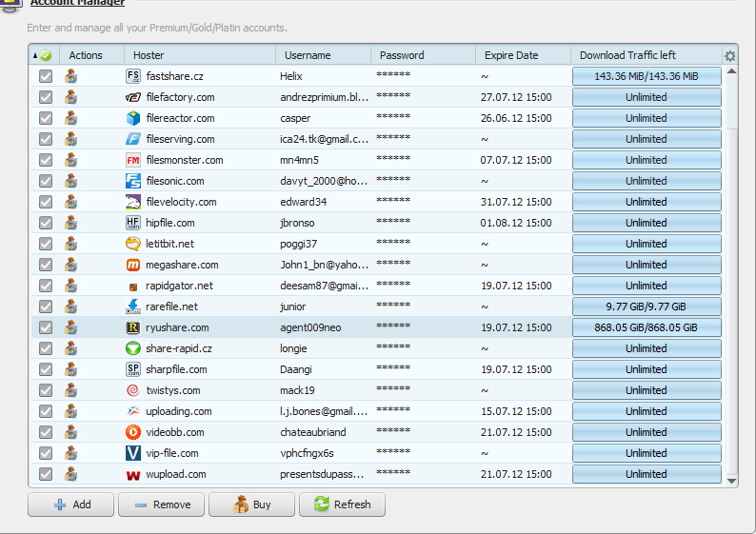
Task: Sort by the Expire Date column header
Action: coord(523,55)
